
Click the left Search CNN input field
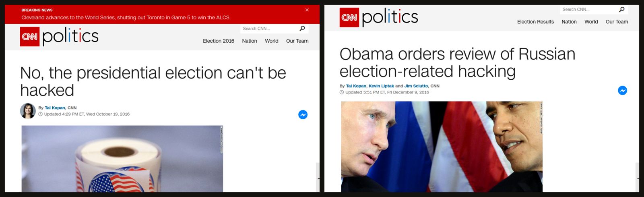[x=269, y=29]
